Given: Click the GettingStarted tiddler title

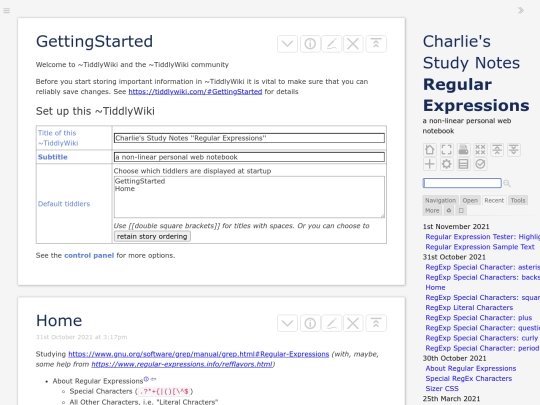Looking at the screenshot, I should [94, 41].
